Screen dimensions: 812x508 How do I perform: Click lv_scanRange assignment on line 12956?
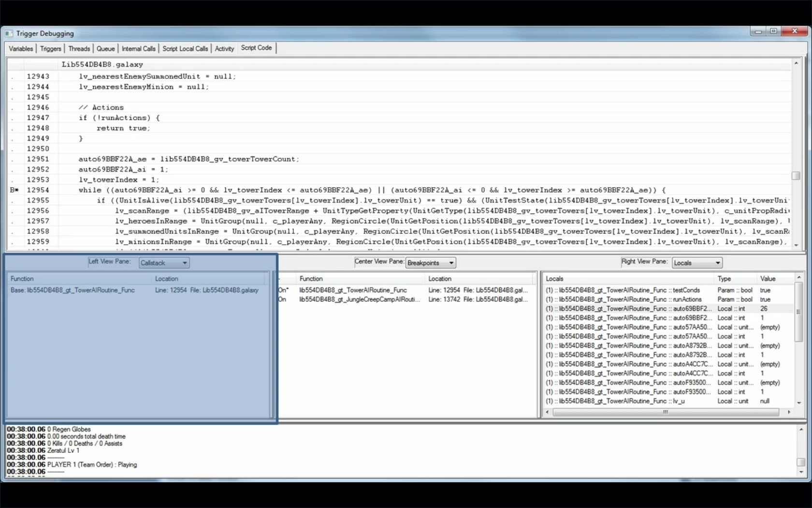[451, 211]
